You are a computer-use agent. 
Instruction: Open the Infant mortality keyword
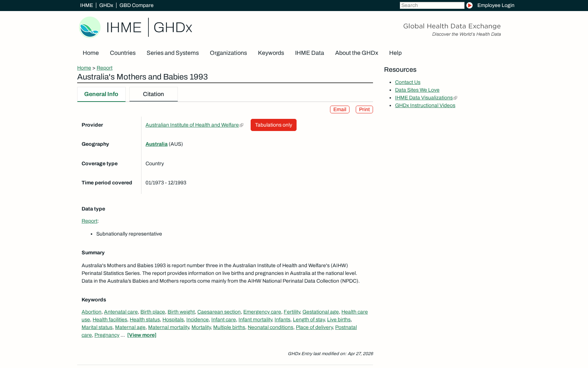(255, 319)
